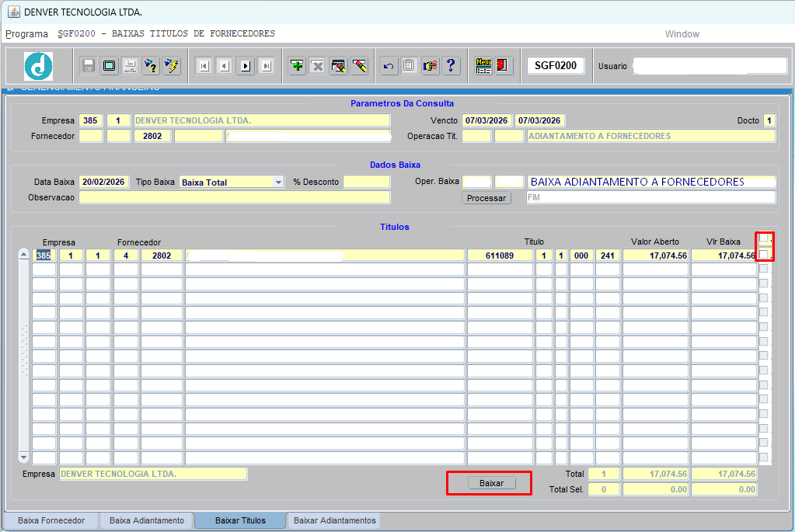Click the Observacao input field

(234, 197)
